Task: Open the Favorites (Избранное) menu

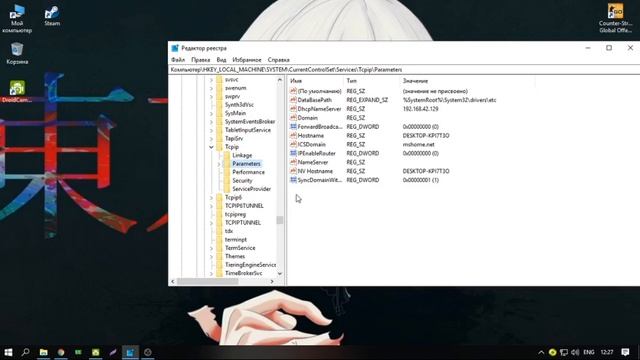Action: point(247,60)
